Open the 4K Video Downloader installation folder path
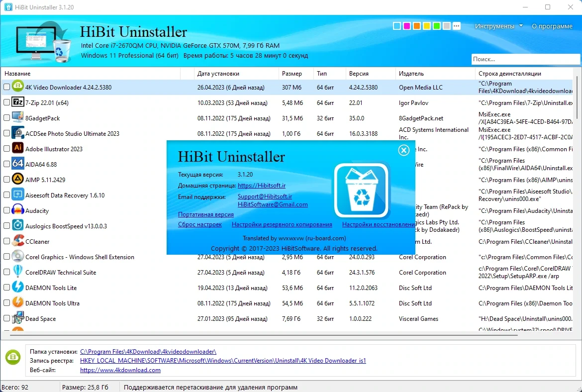The width and height of the screenshot is (582, 392). coord(148,352)
